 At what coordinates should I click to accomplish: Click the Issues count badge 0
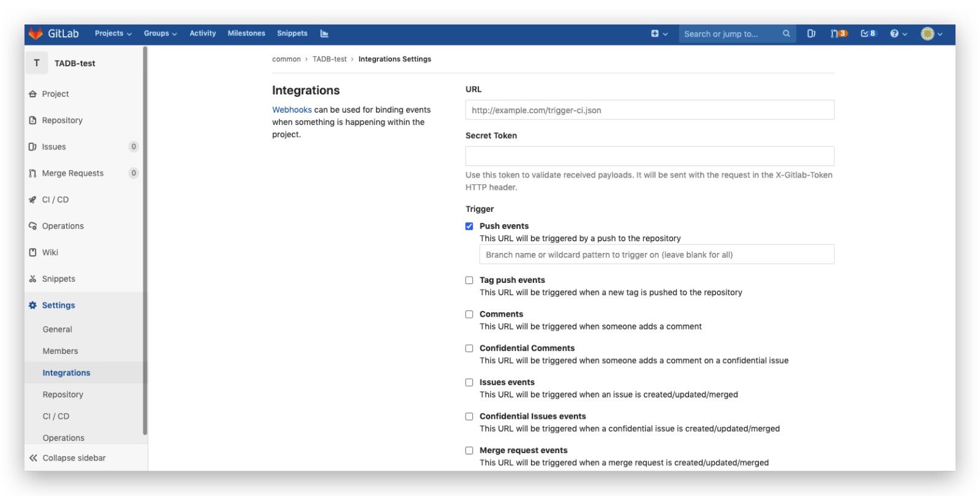pos(134,146)
